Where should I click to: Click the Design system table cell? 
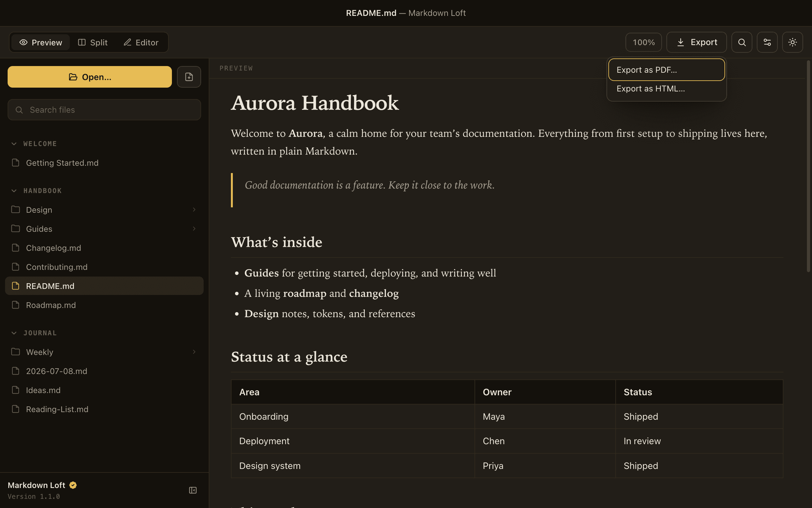click(x=353, y=466)
